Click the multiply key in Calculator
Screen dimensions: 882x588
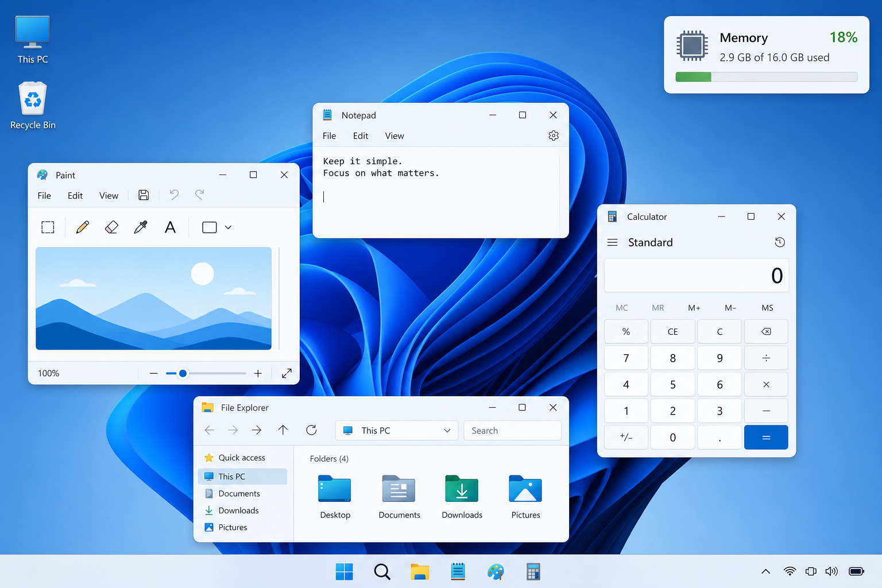[x=766, y=384]
